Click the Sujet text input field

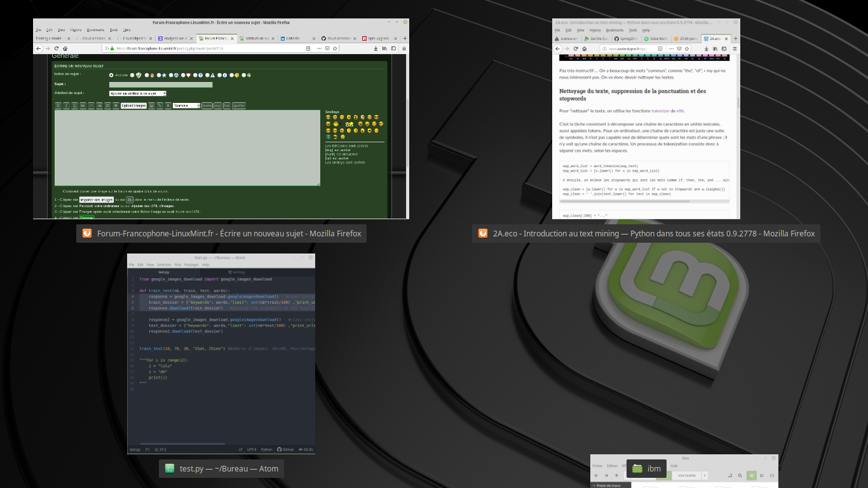(x=161, y=84)
